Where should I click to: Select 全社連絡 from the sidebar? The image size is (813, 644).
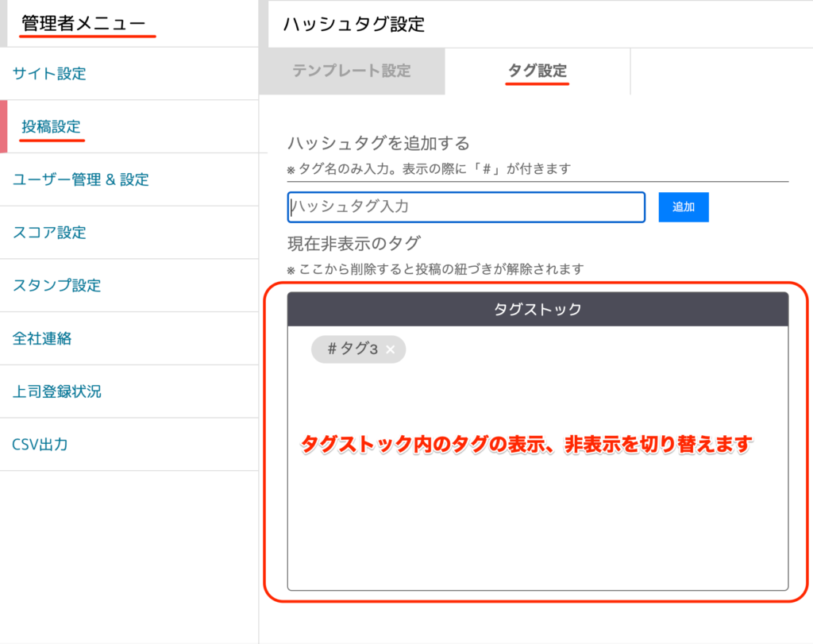click(x=42, y=338)
